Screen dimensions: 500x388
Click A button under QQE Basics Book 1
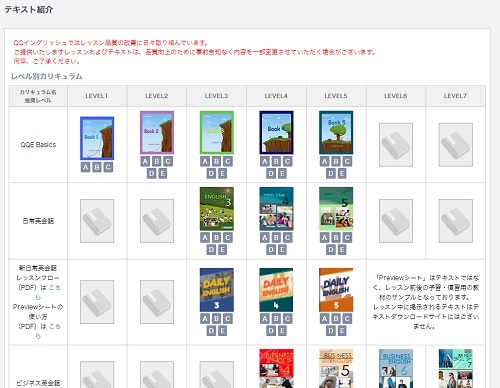coord(86,167)
